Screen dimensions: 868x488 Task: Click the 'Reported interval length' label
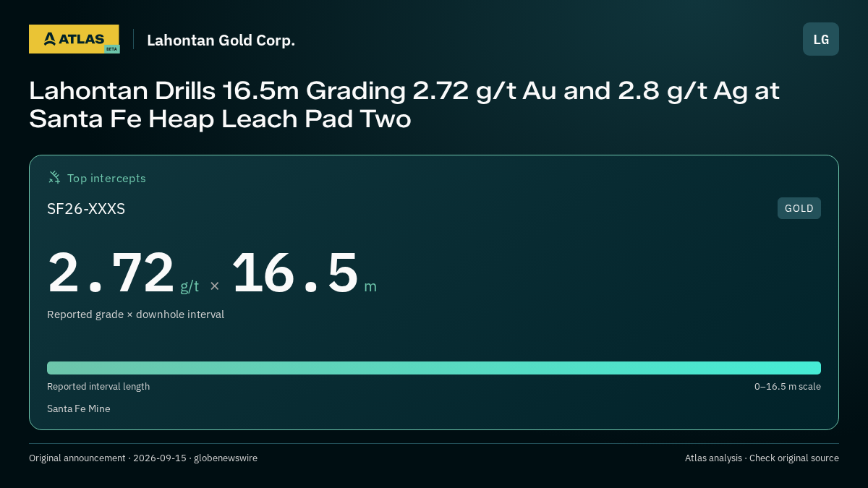[x=98, y=387]
